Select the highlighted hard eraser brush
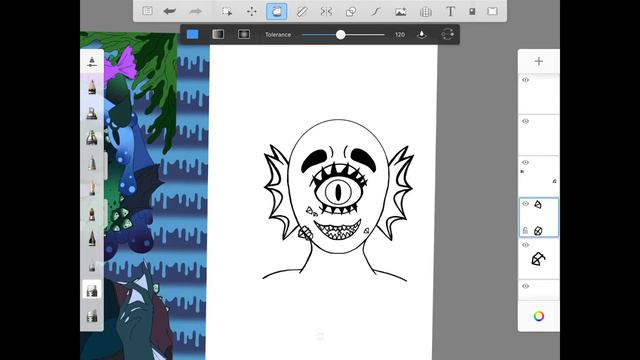 92,290
